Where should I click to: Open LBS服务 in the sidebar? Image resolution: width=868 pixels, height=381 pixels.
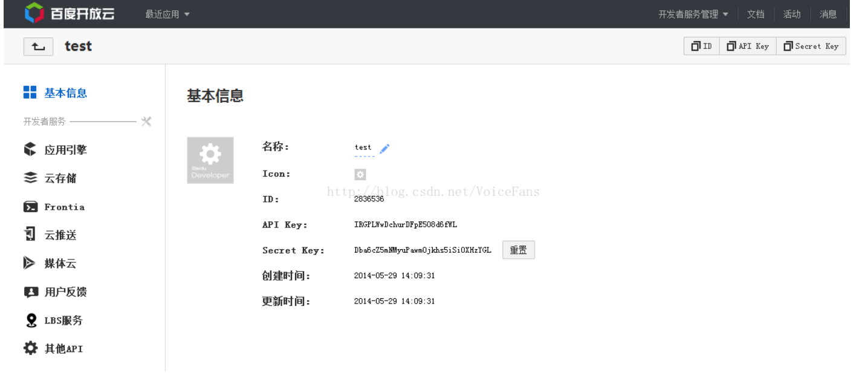[x=63, y=321]
